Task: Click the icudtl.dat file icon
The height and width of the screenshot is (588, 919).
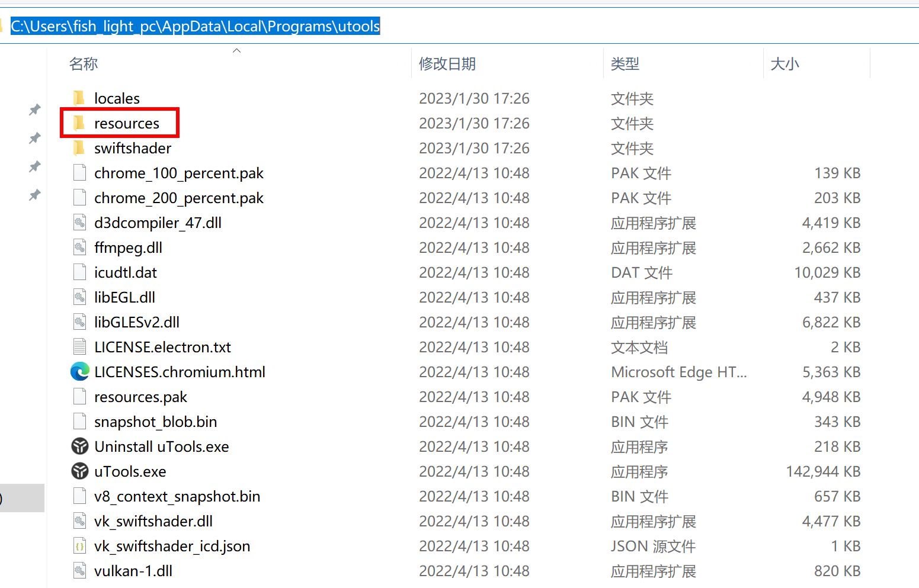Action: click(x=79, y=272)
